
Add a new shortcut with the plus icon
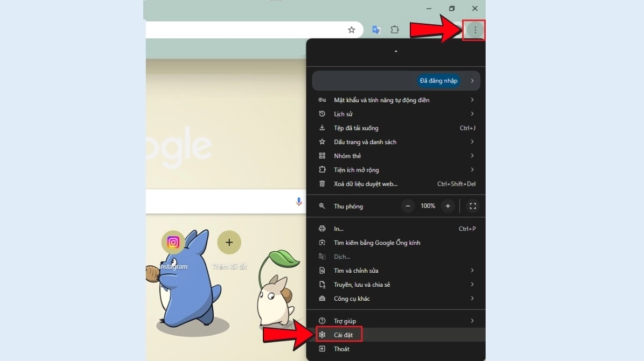click(x=229, y=243)
